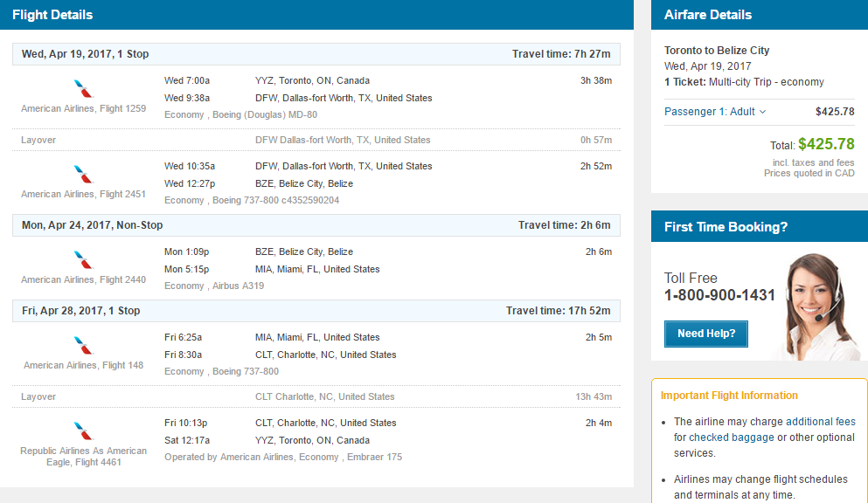Select the Wed, Apr 19, 2017 segment header
Screen dimensions: 868x503
pos(316,54)
